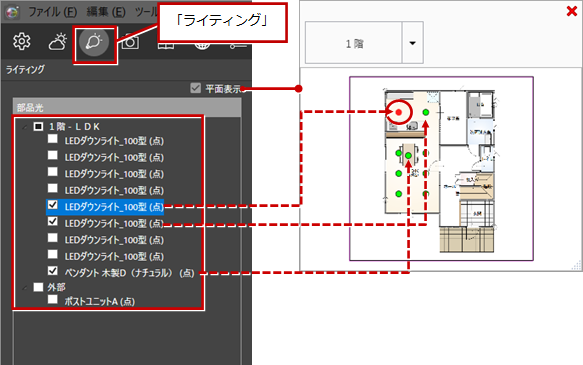Close the floor plan window with red X
The width and height of the screenshot is (583, 365).
coord(572,11)
